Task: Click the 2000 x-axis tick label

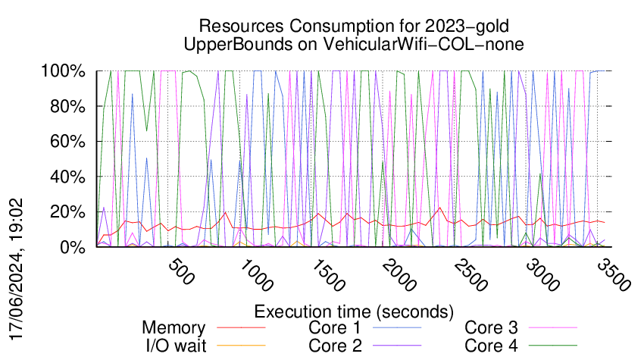Action: click(x=399, y=275)
